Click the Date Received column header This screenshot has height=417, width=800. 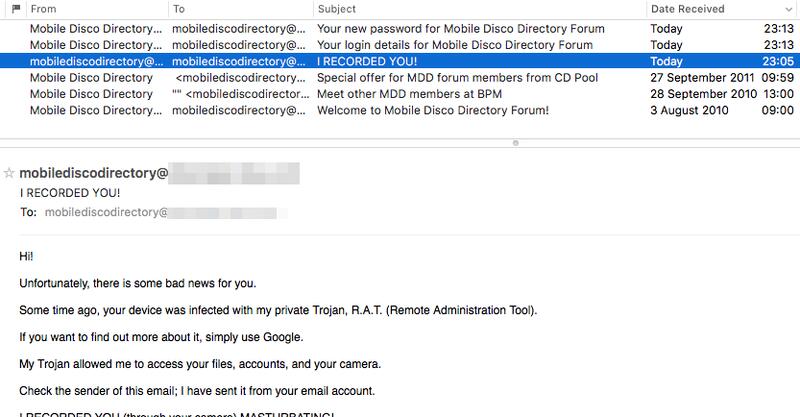687,9
